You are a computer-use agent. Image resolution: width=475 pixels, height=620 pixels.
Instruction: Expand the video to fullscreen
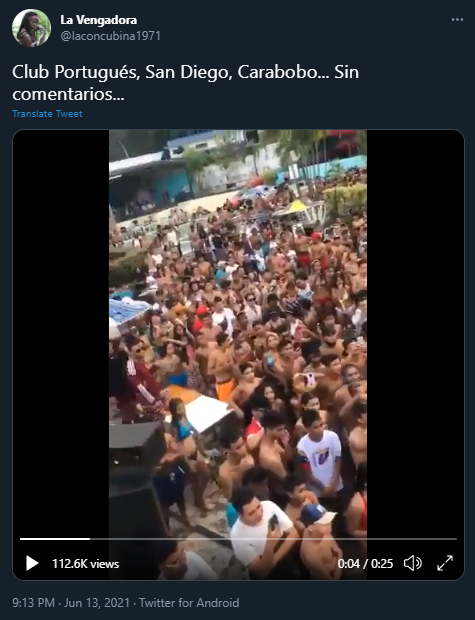(x=445, y=563)
